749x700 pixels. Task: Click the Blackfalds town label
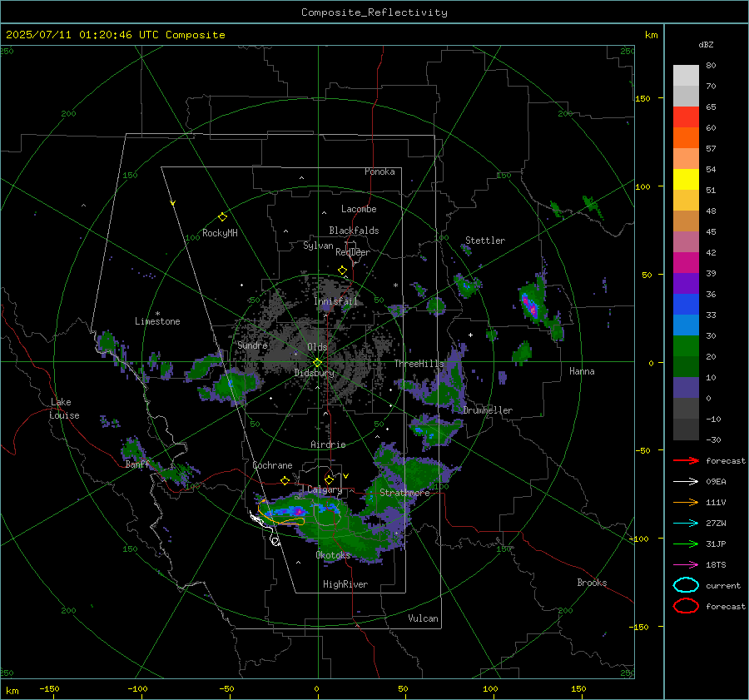pos(354,231)
